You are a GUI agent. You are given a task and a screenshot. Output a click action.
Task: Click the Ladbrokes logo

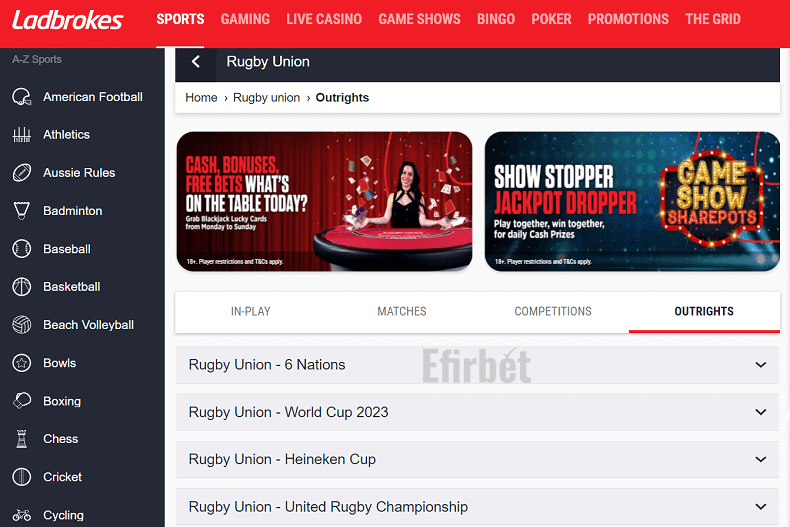[68, 20]
